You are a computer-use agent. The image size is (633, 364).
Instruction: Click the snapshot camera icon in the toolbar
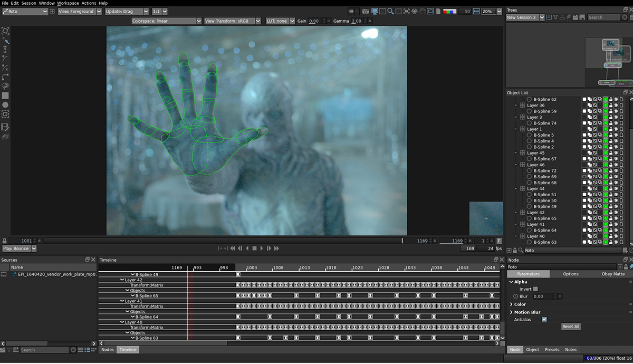pos(365,10)
